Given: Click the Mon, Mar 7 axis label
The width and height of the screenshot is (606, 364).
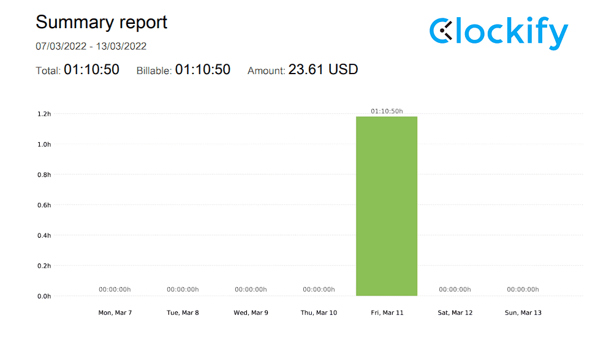Looking at the screenshot, I should pyautogui.click(x=115, y=313).
